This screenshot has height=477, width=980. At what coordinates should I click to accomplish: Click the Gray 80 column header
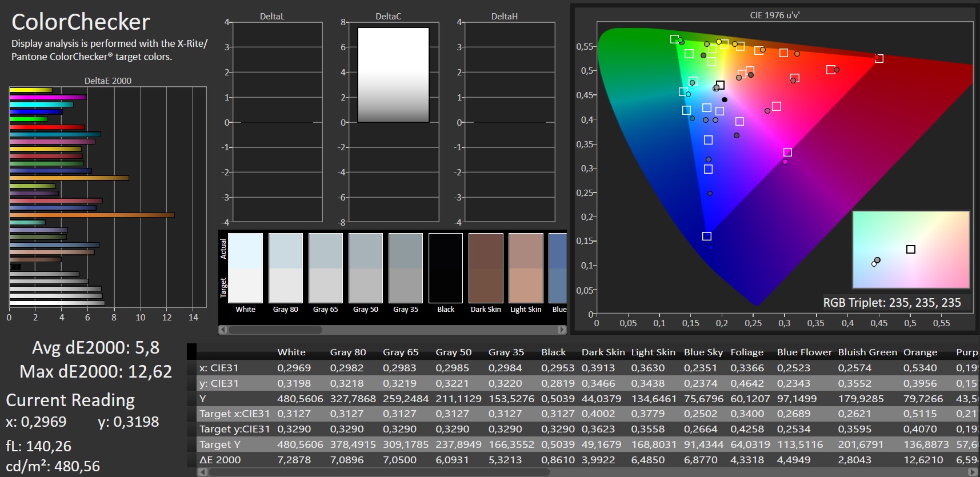click(348, 352)
